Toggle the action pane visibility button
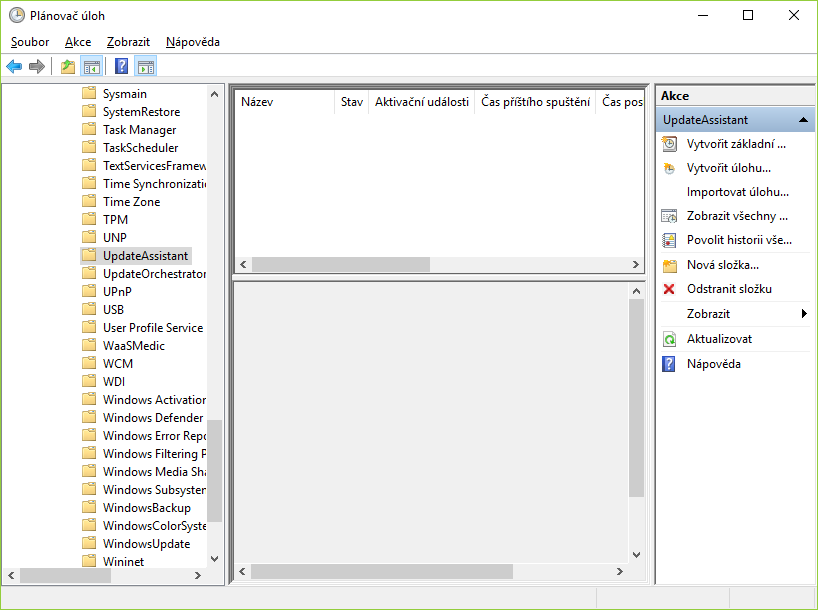This screenshot has height=610, width=818. [x=146, y=67]
